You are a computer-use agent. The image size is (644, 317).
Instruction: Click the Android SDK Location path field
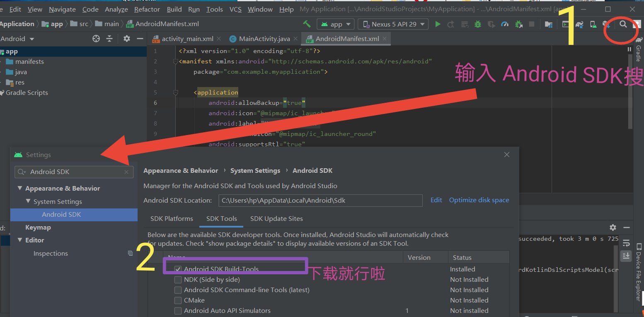coord(320,200)
